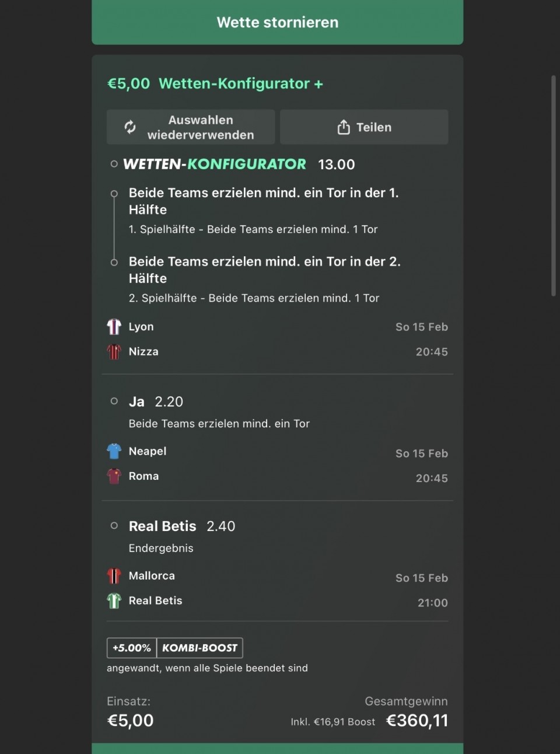Click the +5.00% Kombi-Boost badge
Image resolution: width=560 pixels, height=754 pixels.
point(174,648)
